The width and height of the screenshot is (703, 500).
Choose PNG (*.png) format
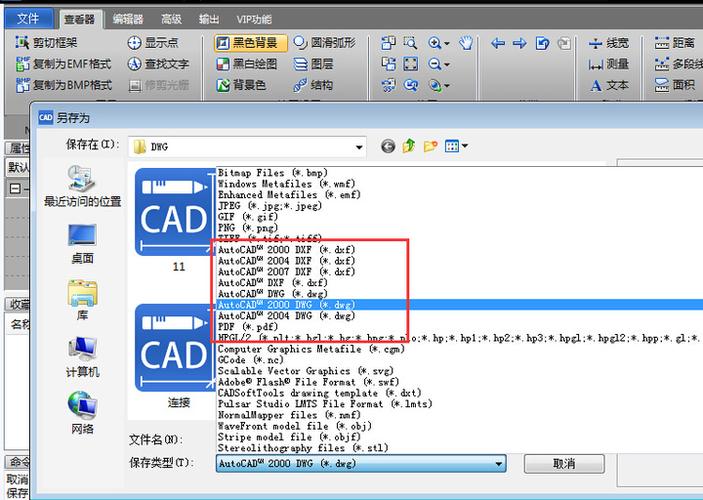coord(248,228)
